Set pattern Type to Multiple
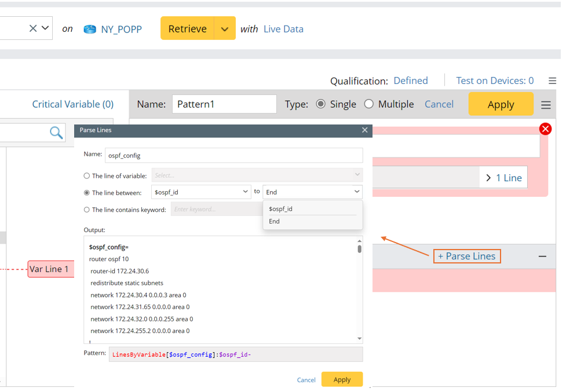The width and height of the screenshot is (566, 392). (x=369, y=104)
